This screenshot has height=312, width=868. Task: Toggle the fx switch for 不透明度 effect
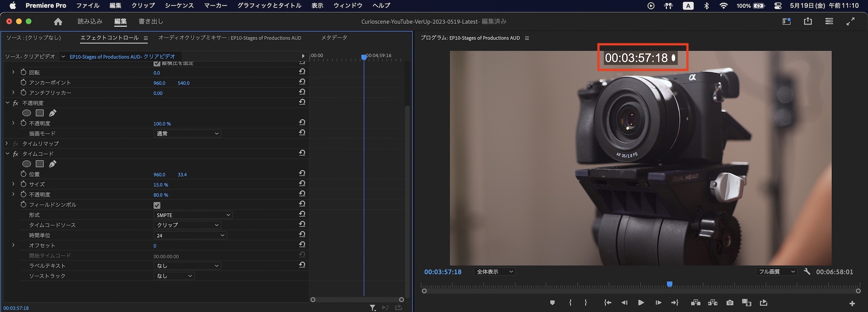pos(16,103)
